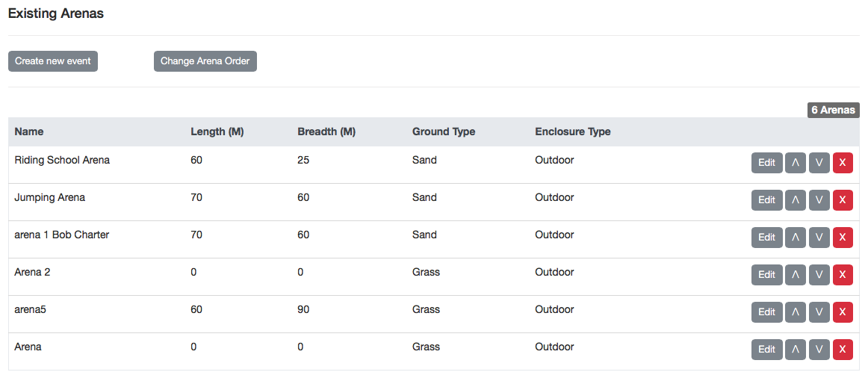The image size is (868, 378).
Task: Select the 6 Arenas count badge
Action: (x=833, y=111)
